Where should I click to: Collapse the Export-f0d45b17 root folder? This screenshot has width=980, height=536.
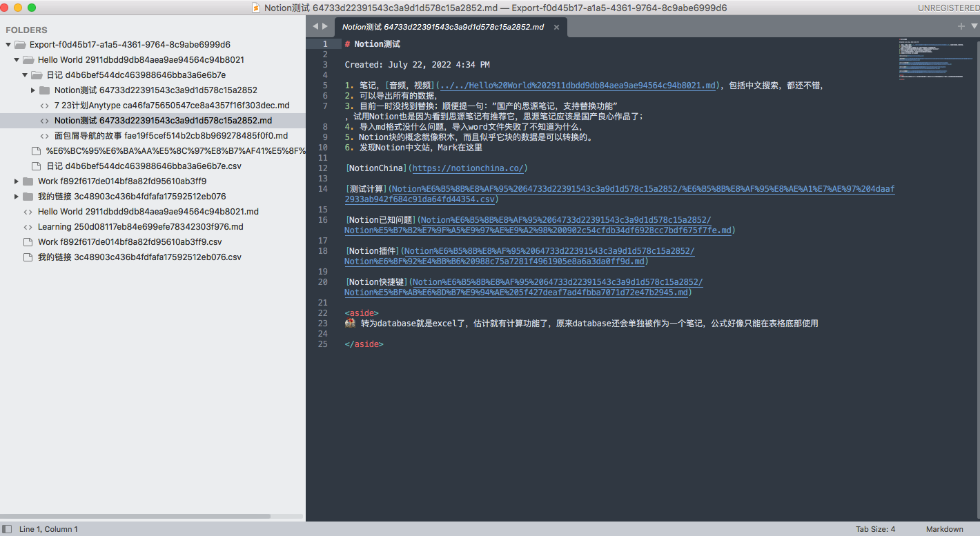9,45
